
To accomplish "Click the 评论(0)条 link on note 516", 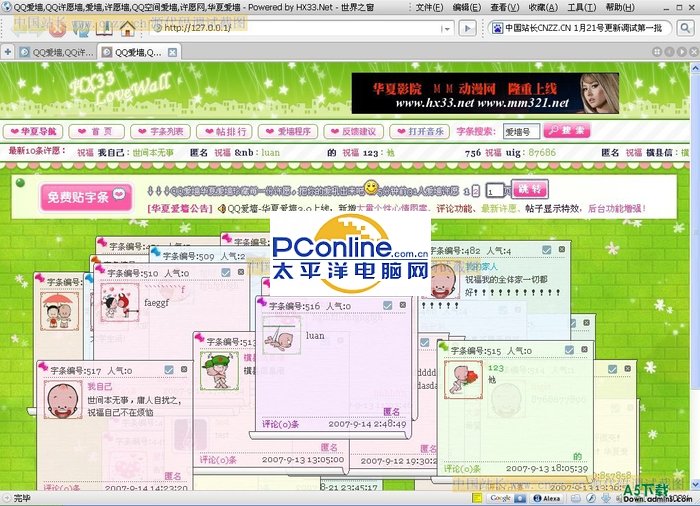I will pyautogui.click(x=280, y=424).
